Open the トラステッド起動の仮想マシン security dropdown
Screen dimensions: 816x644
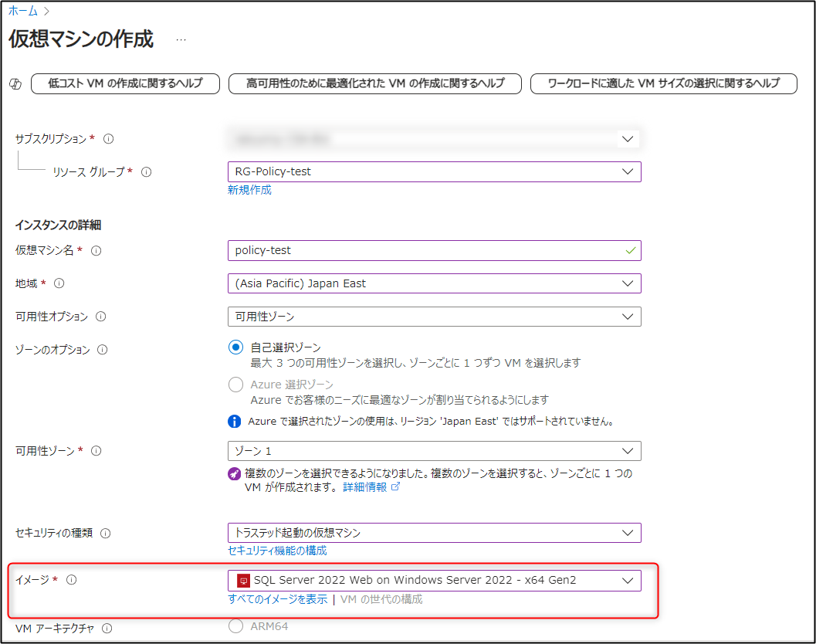tap(434, 533)
